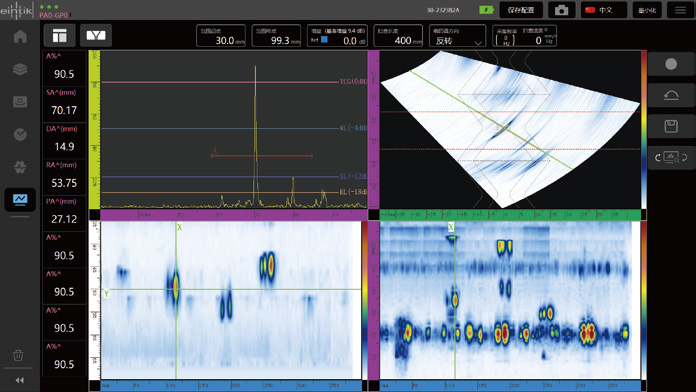Select the 400 mm scan length field
Screen dimensions: 696x392
point(398,36)
